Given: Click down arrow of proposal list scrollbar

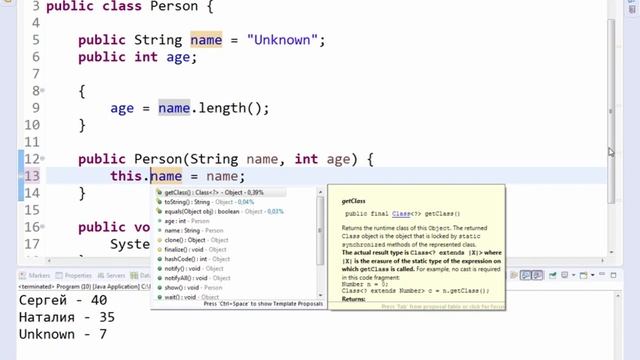Looking at the screenshot, I should click(320, 295).
